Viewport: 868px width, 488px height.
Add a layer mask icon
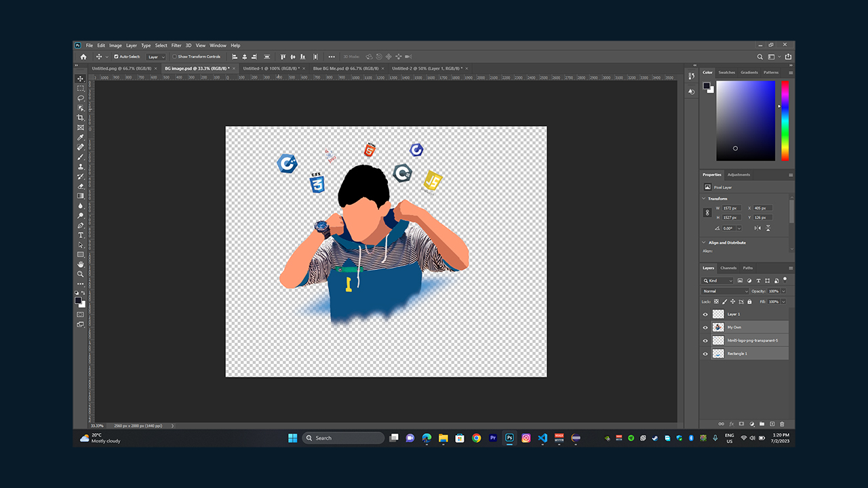[741, 424]
